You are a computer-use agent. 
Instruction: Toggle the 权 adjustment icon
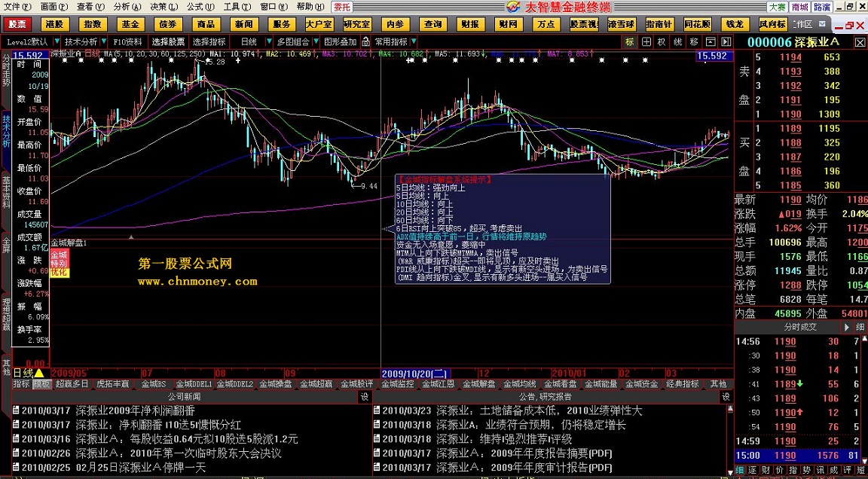tap(662, 41)
